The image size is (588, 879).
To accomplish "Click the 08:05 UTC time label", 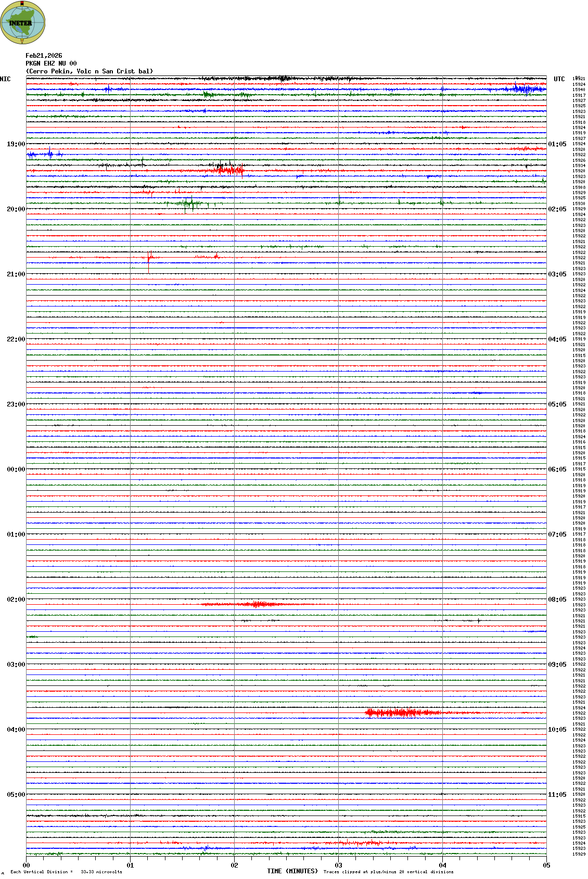I will (557, 600).
